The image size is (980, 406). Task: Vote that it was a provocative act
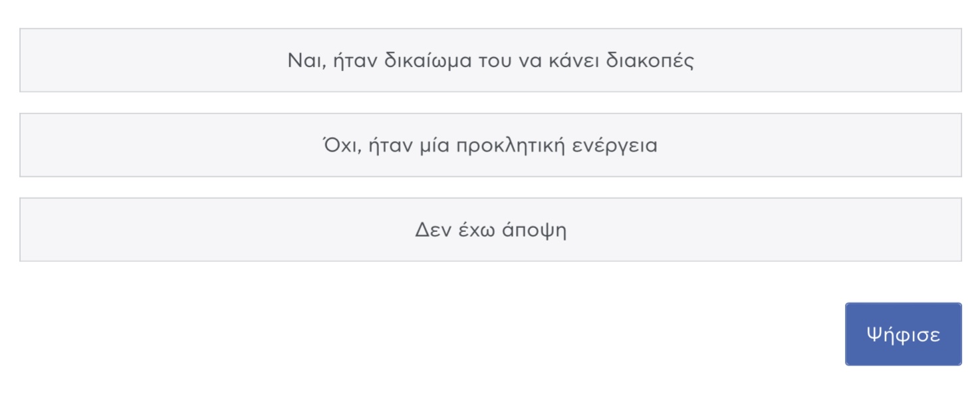[x=491, y=145]
